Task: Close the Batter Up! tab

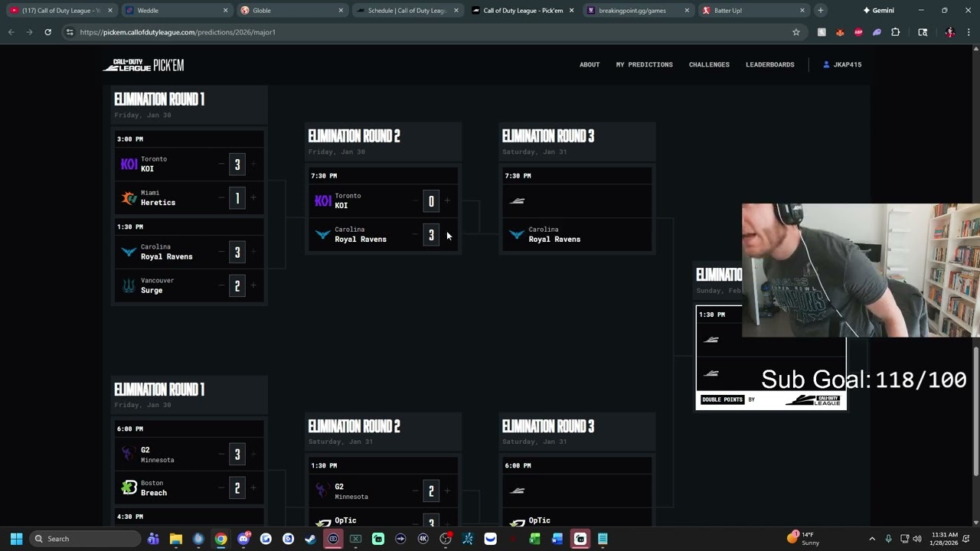Action: click(802, 11)
